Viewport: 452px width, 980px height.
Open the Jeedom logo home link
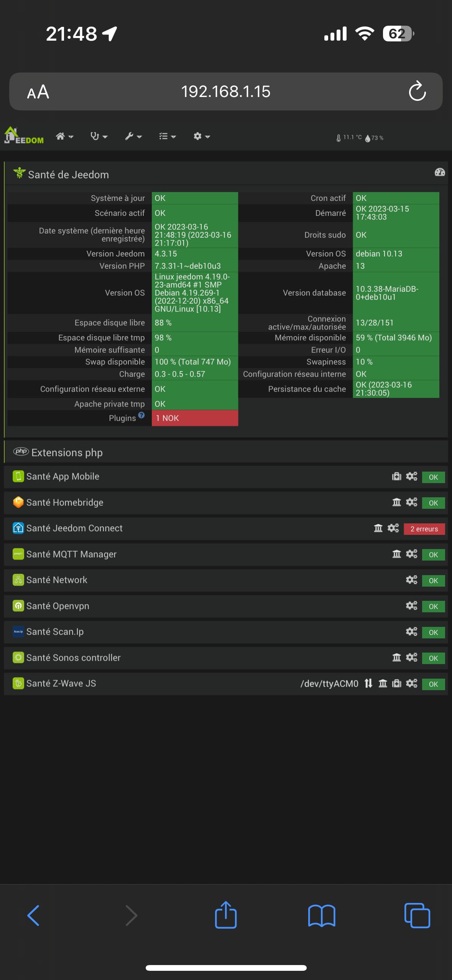pos(24,136)
